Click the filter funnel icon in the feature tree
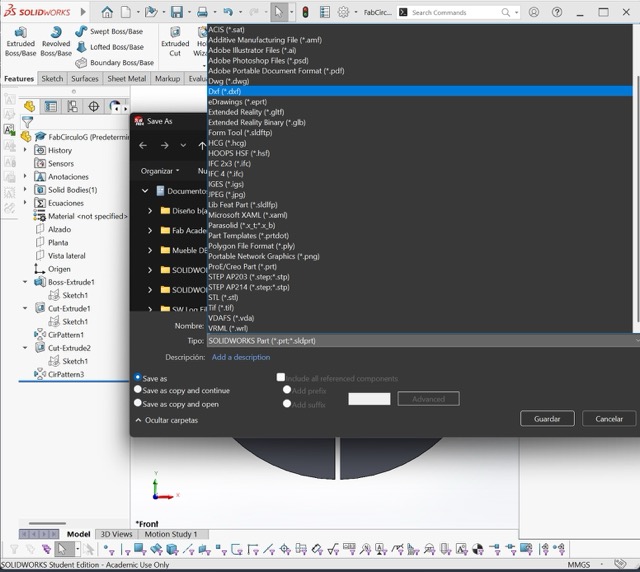The height and width of the screenshot is (572, 640). coord(27,122)
